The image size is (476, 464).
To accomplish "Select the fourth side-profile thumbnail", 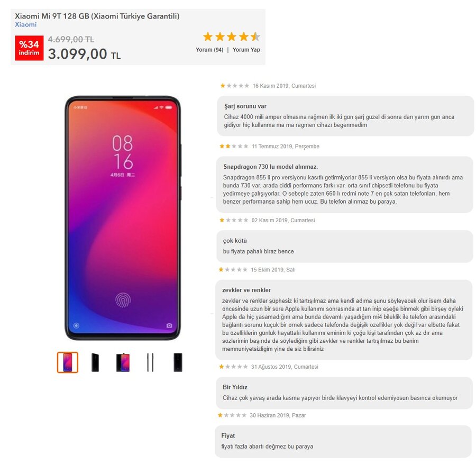I will (x=150, y=362).
